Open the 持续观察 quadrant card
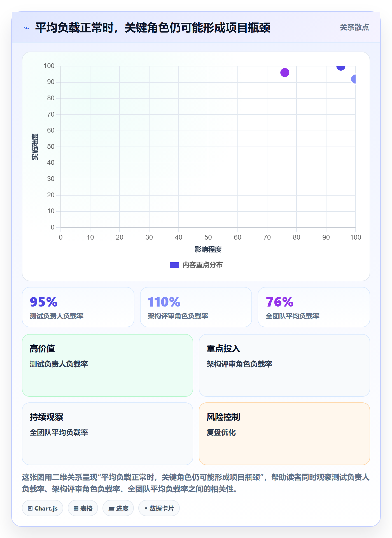The width and height of the screenshot is (392, 538). click(108, 434)
